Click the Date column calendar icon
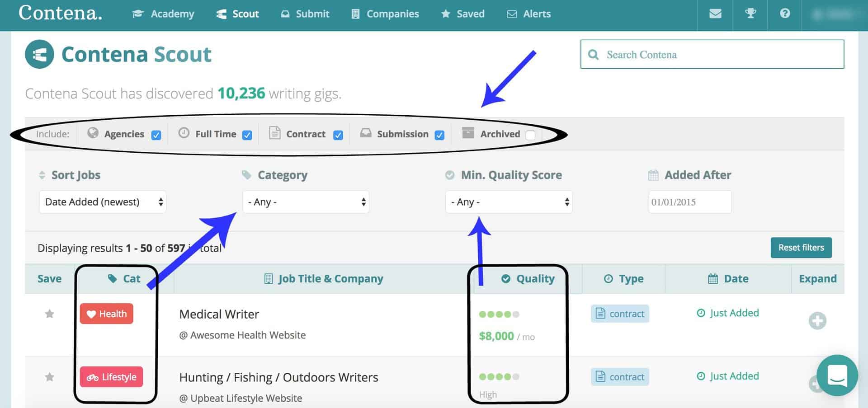 pos(713,279)
